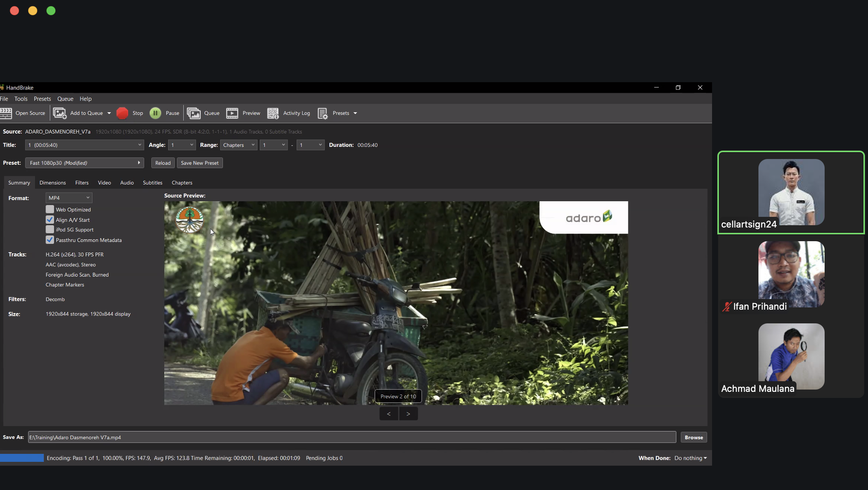Open the Activity Log icon
The width and height of the screenshot is (868, 490).
point(273,113)
